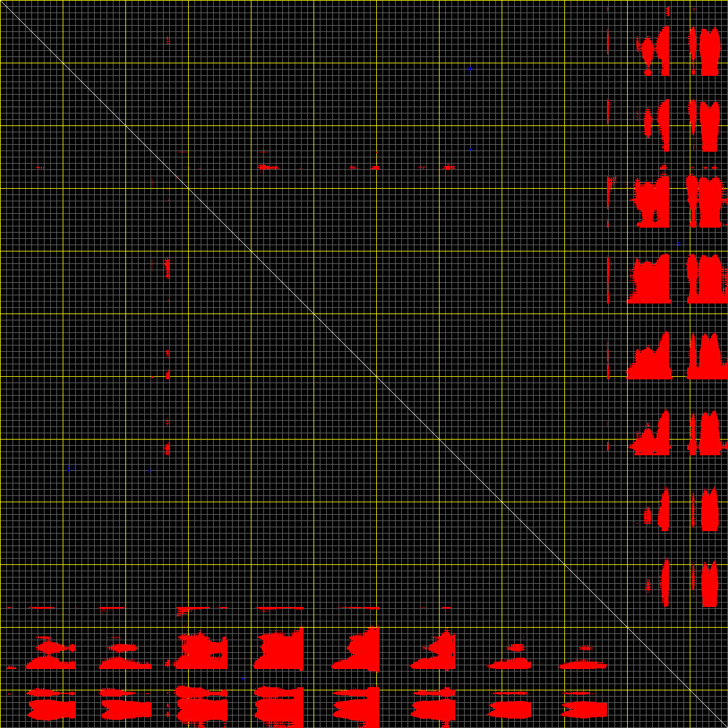The height and width of the screenshot is (728, 728).
Task: Click the bottom-right corner end of diagonal line
Action: pos(726,726)
